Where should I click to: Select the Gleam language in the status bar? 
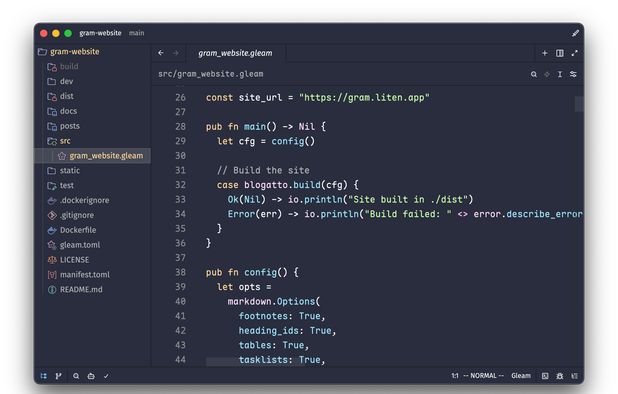tap(521, 375)
